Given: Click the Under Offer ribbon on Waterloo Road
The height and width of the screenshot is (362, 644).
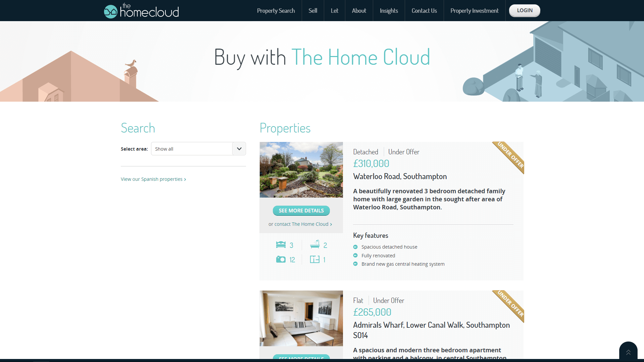Looking at the screenshot, I should pos(510,156).
